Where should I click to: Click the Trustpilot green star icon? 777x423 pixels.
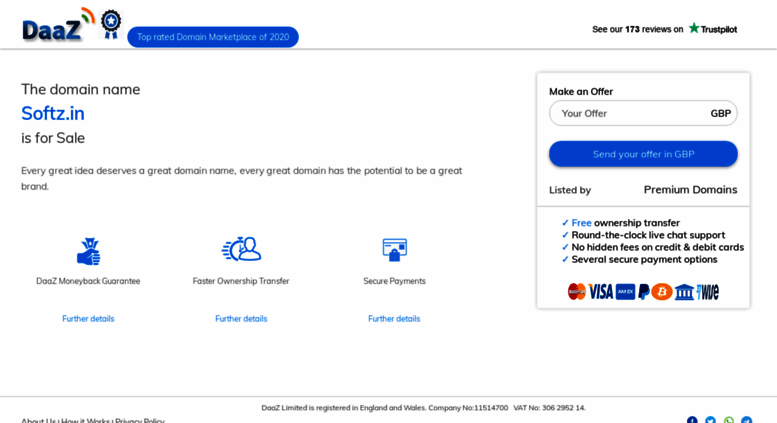click(x=694, y=28)
